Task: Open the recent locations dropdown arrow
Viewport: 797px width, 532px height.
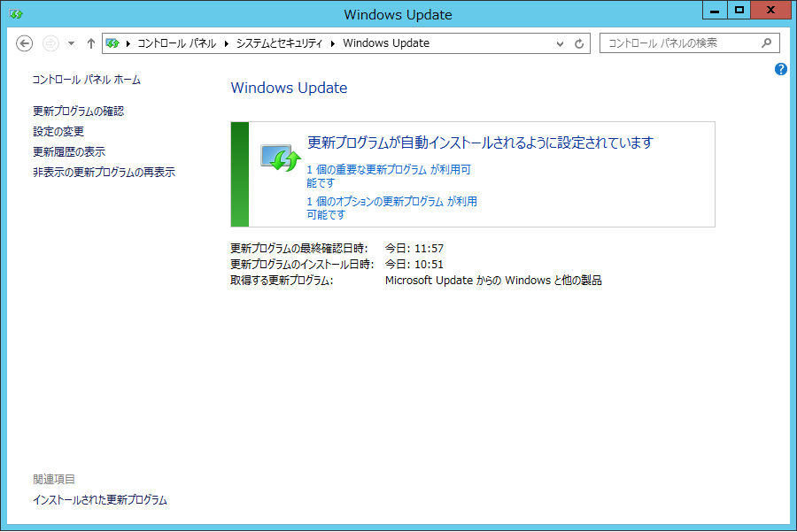Action: pos(71,43)
